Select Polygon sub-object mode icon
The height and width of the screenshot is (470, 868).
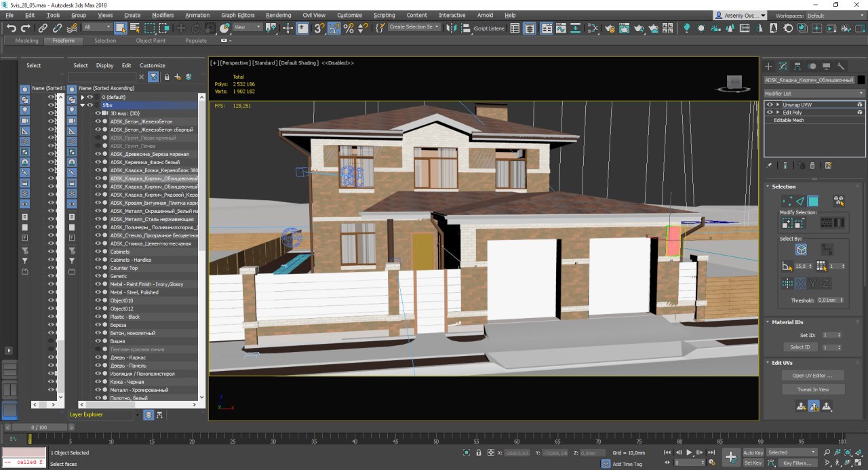coord(813,201)
